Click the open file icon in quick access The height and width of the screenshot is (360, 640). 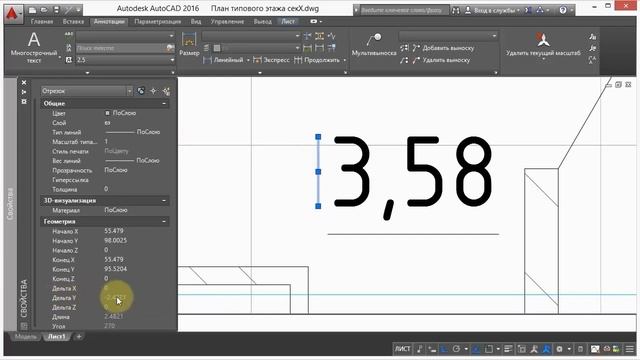44,10
